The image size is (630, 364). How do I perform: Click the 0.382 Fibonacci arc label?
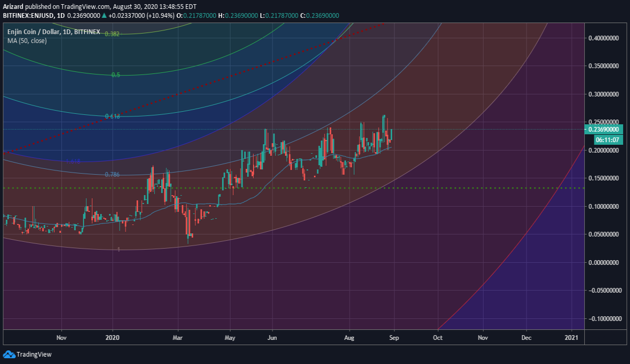tap(112, 34)
